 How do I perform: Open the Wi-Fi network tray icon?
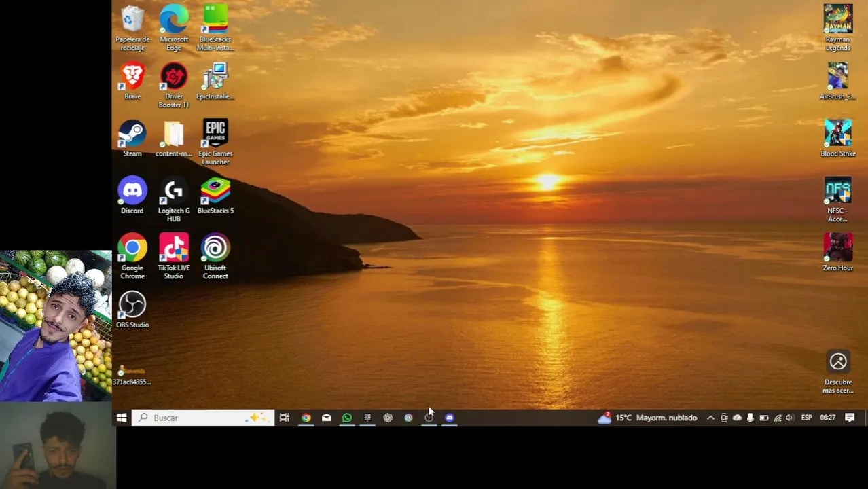pos(777,418)
